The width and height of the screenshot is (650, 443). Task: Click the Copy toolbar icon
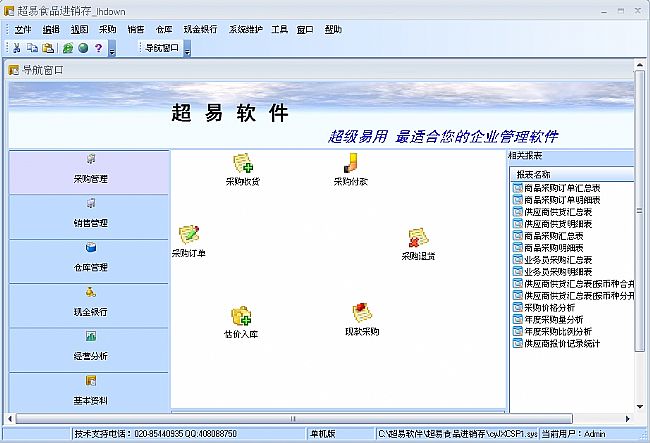click(32, 48)
